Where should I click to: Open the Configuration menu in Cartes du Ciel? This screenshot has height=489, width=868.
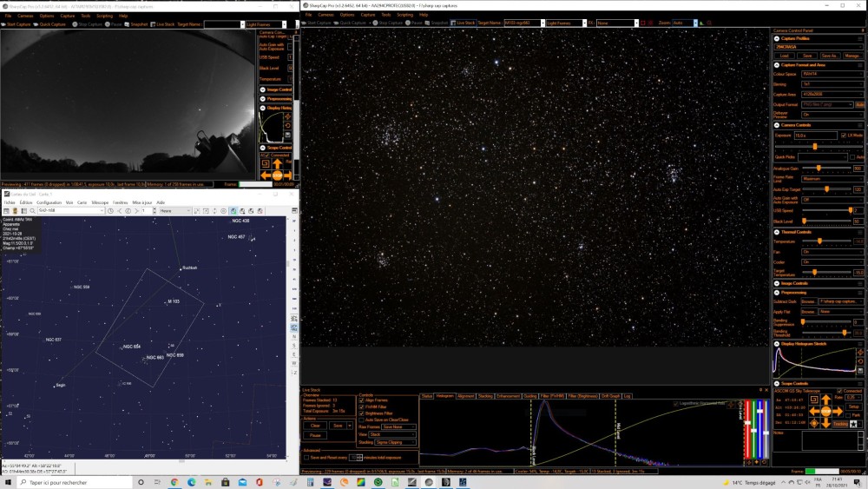[49, 202]
